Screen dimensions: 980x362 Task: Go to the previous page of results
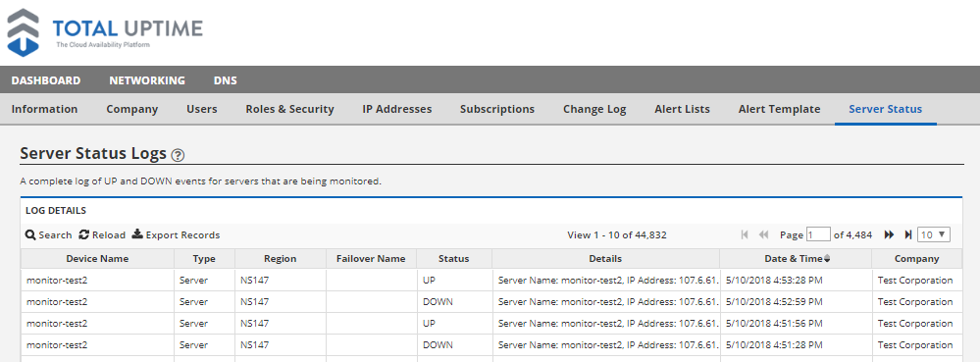[x=763, y=235]
